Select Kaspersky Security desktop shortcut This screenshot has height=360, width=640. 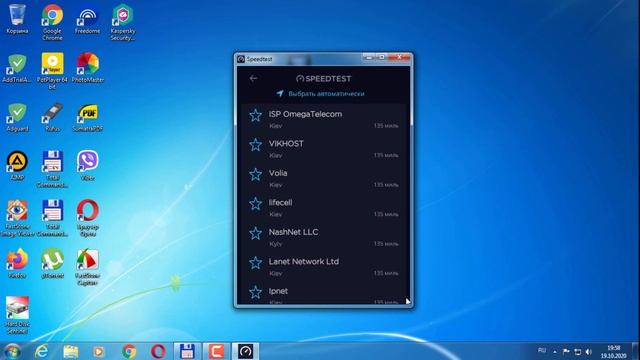coord(122,22)
